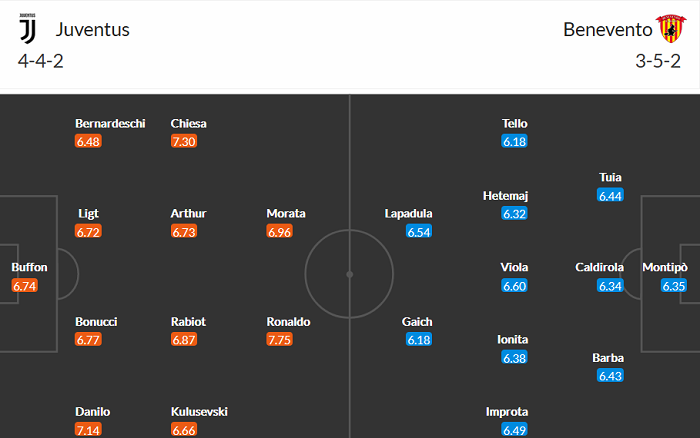Click Danilo's 7.14 rating badge
This screenshot has width=700, height=438.
(89, 430)
